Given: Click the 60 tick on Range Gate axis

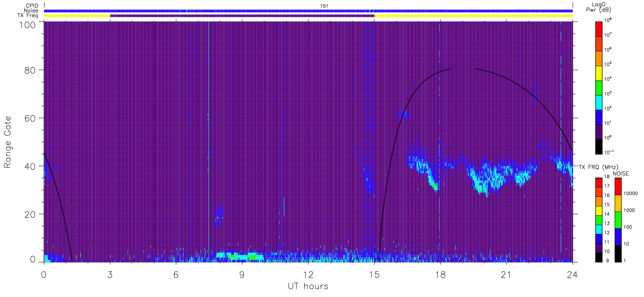Looking at the screenshot, I should (x=29, y=118).
